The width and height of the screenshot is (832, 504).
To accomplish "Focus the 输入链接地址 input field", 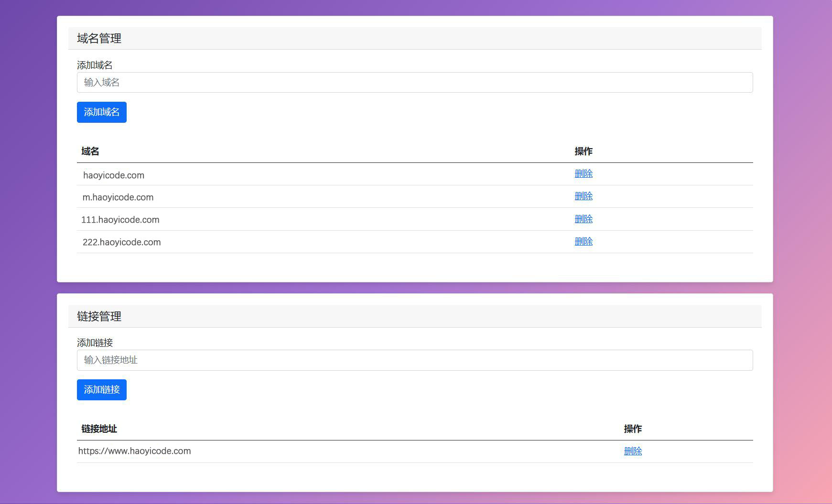I will [x=414, y=360].
